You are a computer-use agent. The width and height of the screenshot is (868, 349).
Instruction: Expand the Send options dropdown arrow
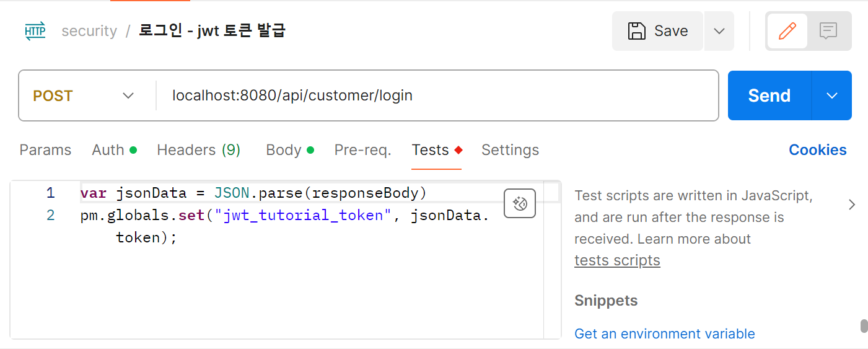coord(832,95)
